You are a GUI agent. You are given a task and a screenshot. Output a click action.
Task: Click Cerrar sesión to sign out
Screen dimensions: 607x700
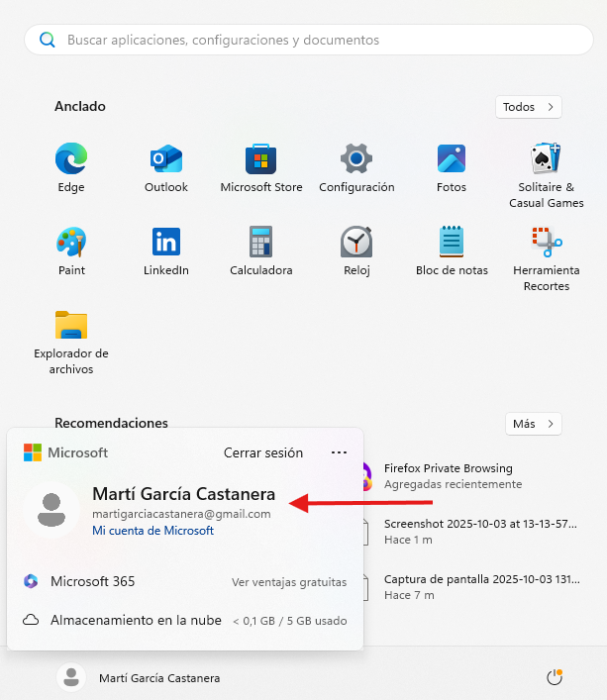point(263,452)
